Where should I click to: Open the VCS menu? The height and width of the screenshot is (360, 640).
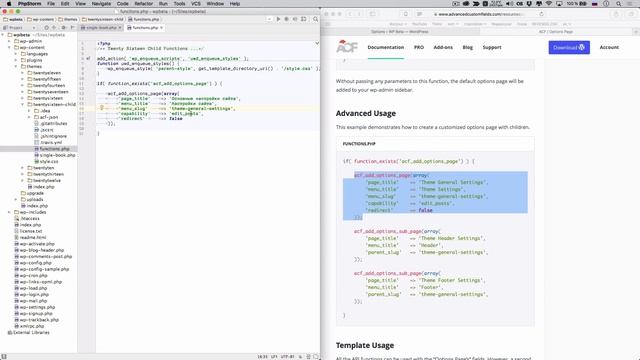coord(196,4)
